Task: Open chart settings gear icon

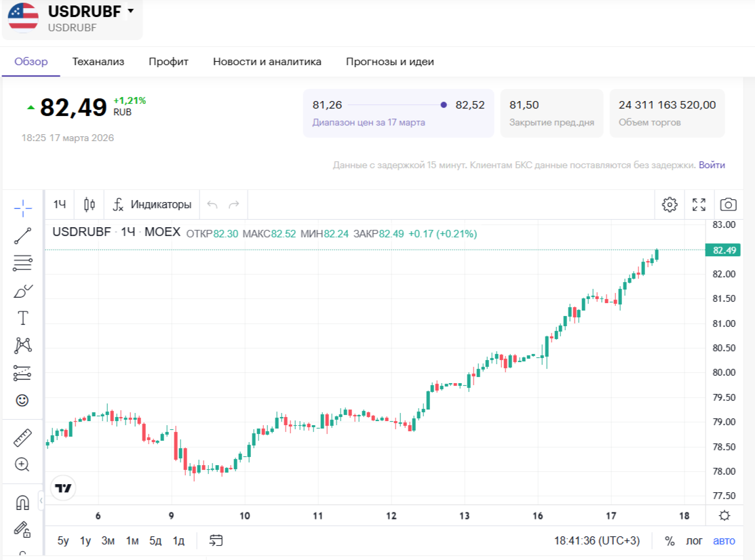Action: point(670,204)
